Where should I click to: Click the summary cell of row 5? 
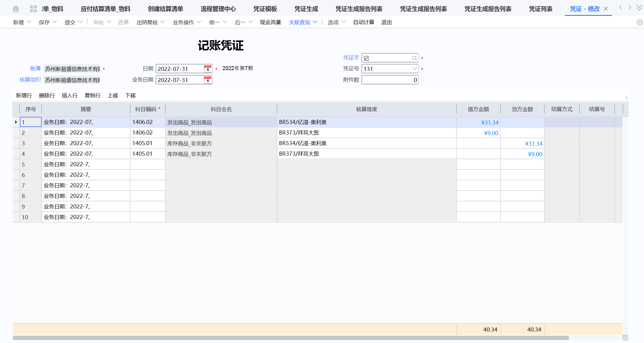(x=86, y=164)
